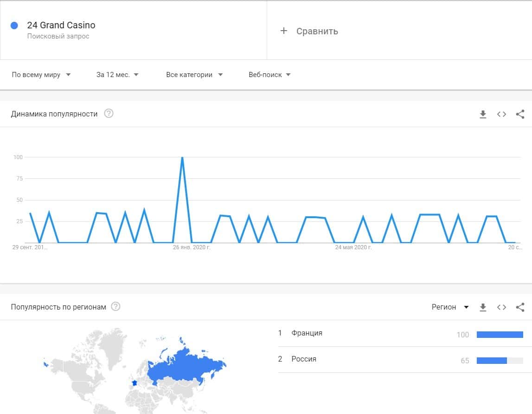The image size is (532, 414).
Task: Edit the 24 Grand Casino search term
Action: pos(61,26)
